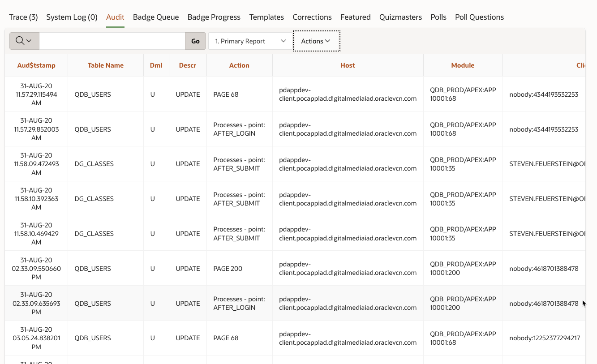597x364 pixels.
Task: Sort by the Aud$tstamp column header
Action: click(36, 65)
